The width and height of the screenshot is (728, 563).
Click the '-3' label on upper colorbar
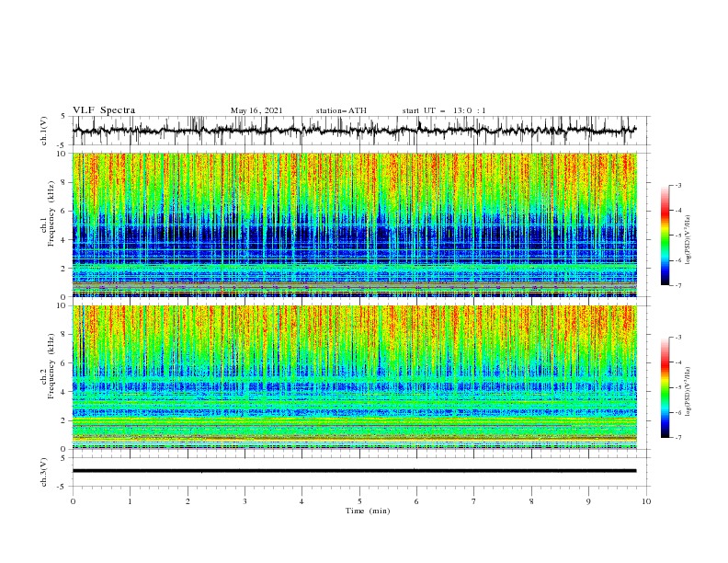tap(677, 185)
